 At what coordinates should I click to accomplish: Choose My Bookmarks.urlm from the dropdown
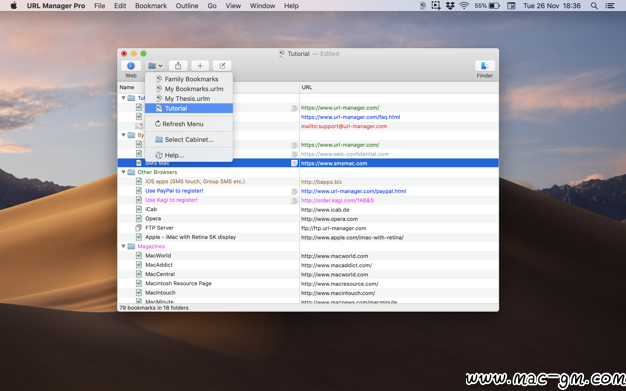[189, 89]
